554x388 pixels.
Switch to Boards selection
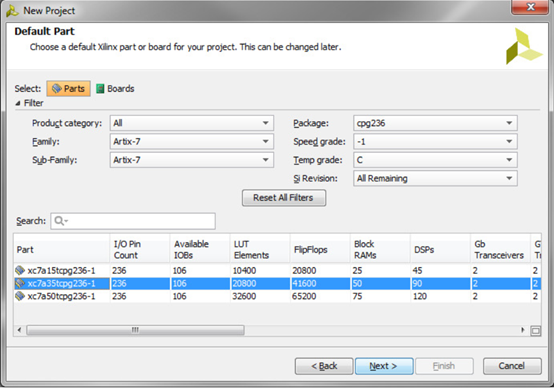coord(115,88)
